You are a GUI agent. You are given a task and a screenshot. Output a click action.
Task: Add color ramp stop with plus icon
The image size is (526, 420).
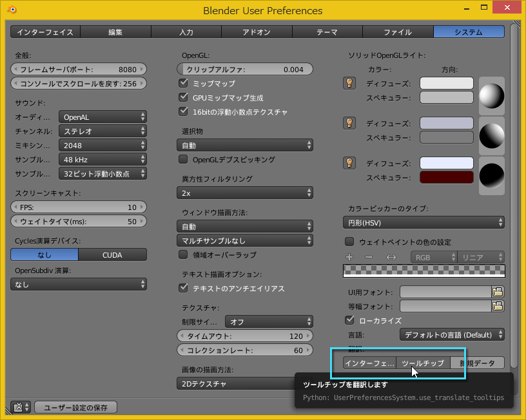pyautogui.click(x=349, y=257)
